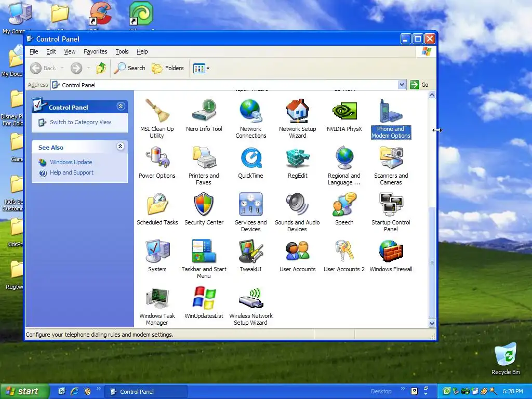Open the Edit menu
Image resolution: width=532 pixels, height=399 pixels.
(x=51, y=51)
